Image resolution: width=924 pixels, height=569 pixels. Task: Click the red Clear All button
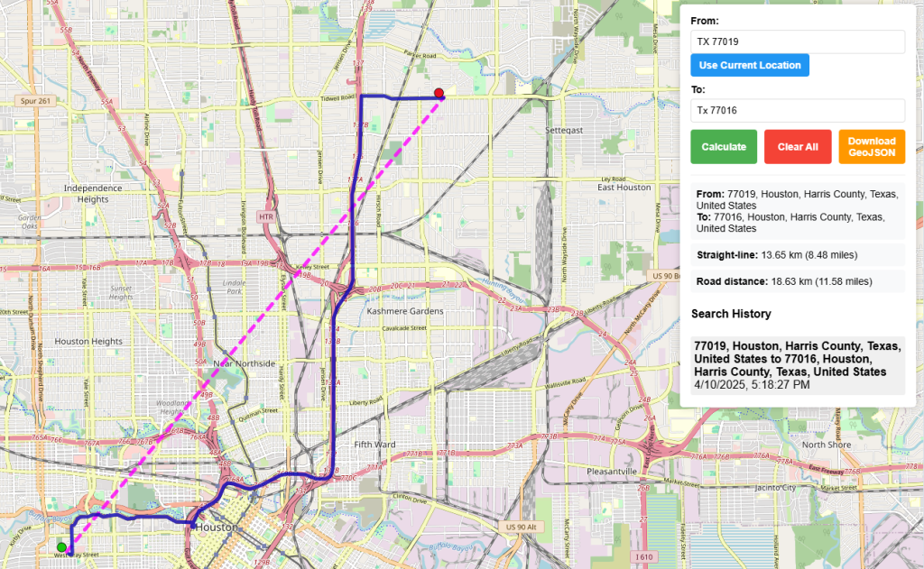(x=798, y=147)
